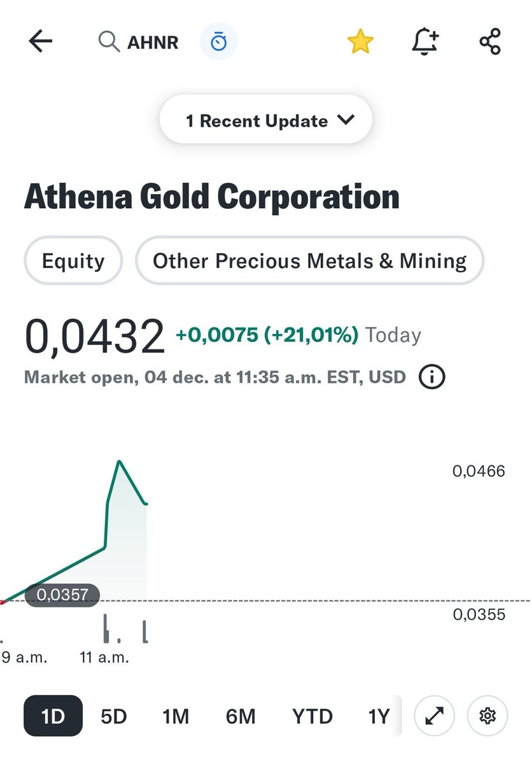Switch chart to 1M range
Viewport: 532px width, 764px height.
tap(176, 717)
